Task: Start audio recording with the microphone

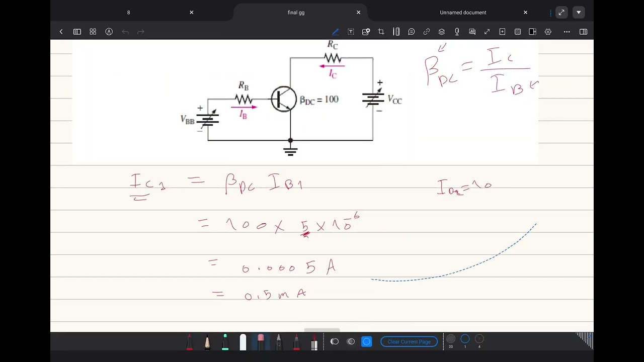Action: (457, 32)
